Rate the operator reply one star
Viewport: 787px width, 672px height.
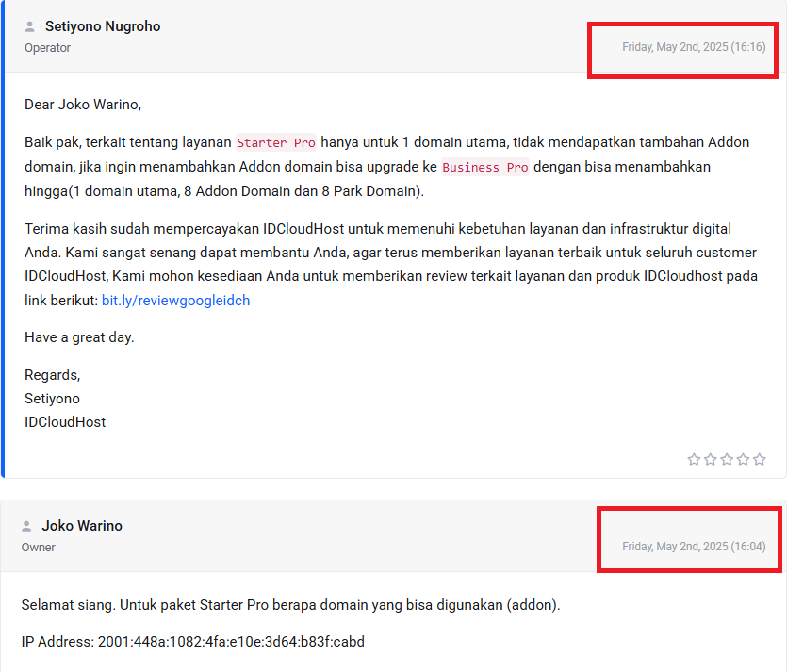(694, 460)
